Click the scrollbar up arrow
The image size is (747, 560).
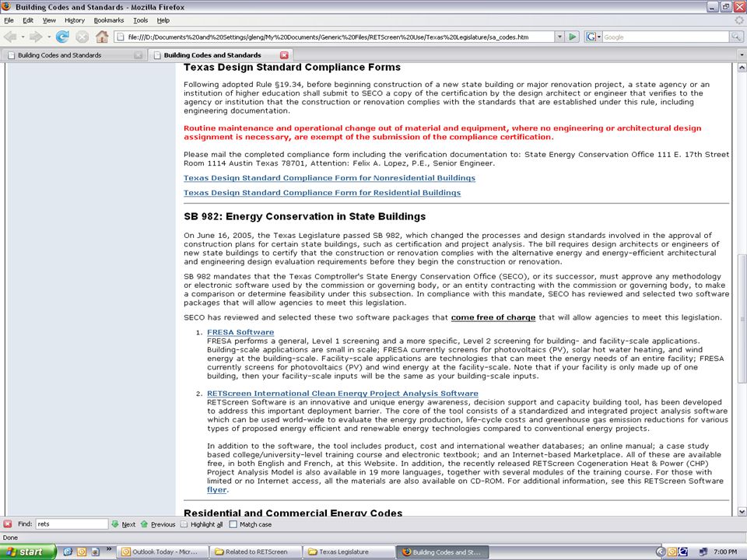[x=742, y=68]
